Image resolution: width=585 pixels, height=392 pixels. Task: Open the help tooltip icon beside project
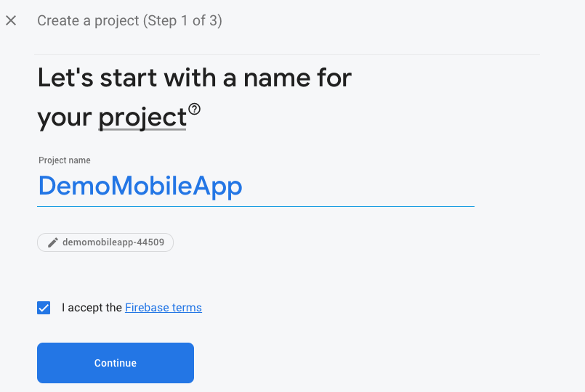194,110
